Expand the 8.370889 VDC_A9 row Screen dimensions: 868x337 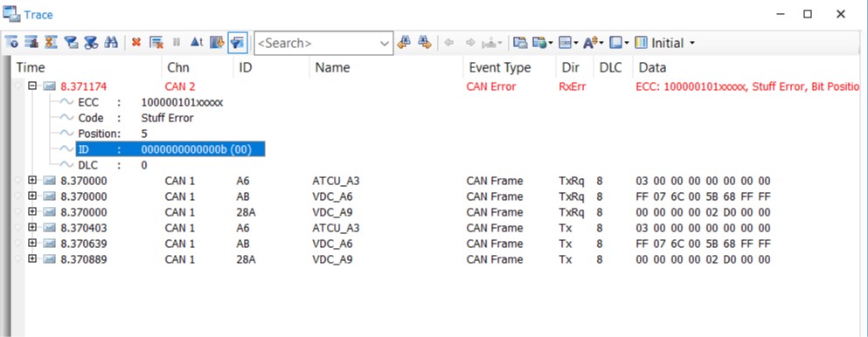click(32, 259)
